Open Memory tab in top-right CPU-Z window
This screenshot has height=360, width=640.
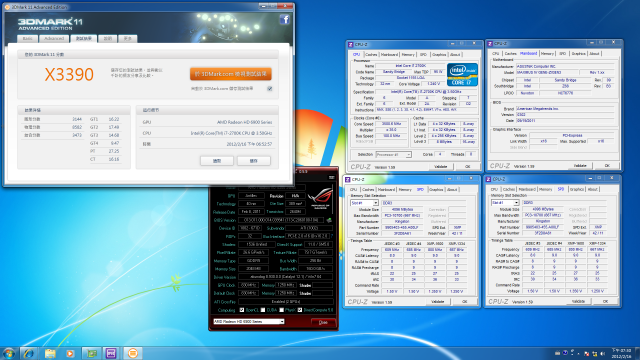click(547, 53)
